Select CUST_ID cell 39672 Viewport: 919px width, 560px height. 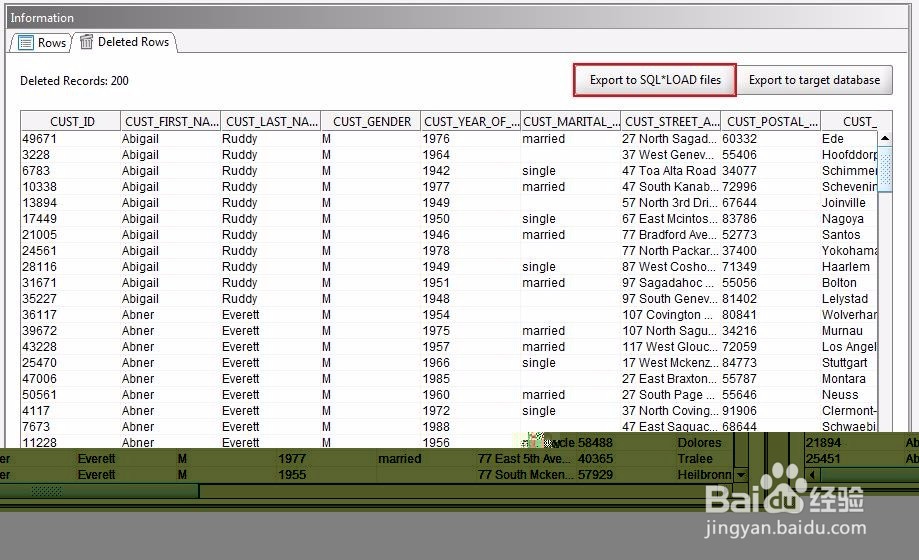(x=70, y=331)
